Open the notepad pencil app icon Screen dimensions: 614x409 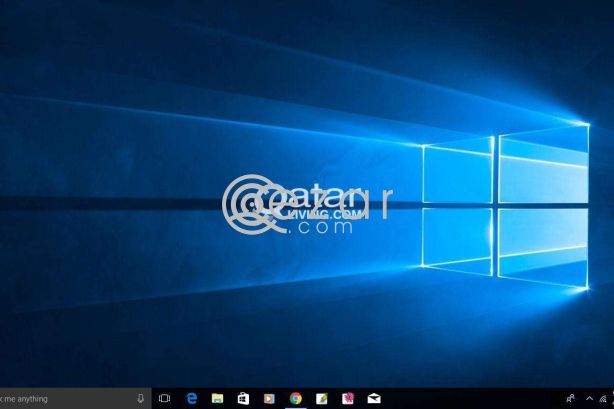(x=321, y=398)
